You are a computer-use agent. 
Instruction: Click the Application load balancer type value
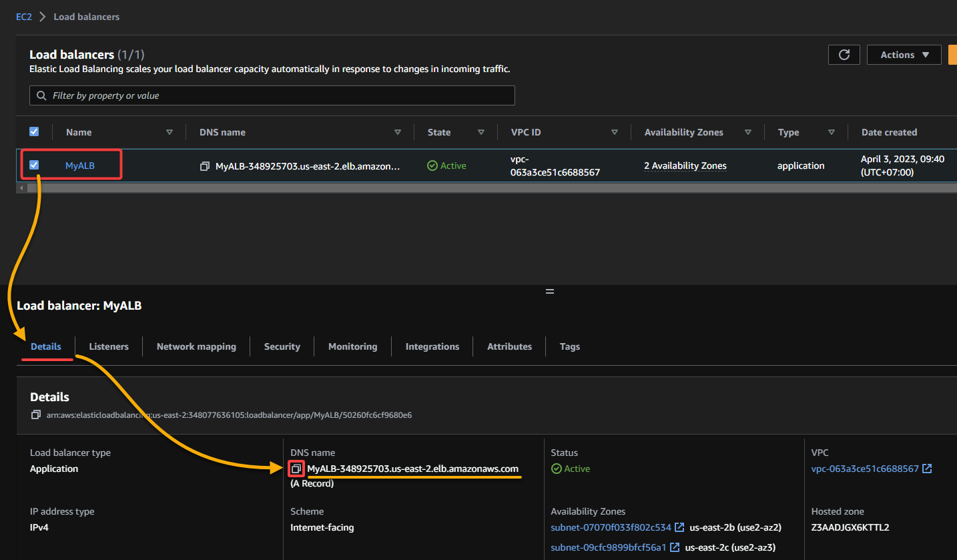(54, 469)
